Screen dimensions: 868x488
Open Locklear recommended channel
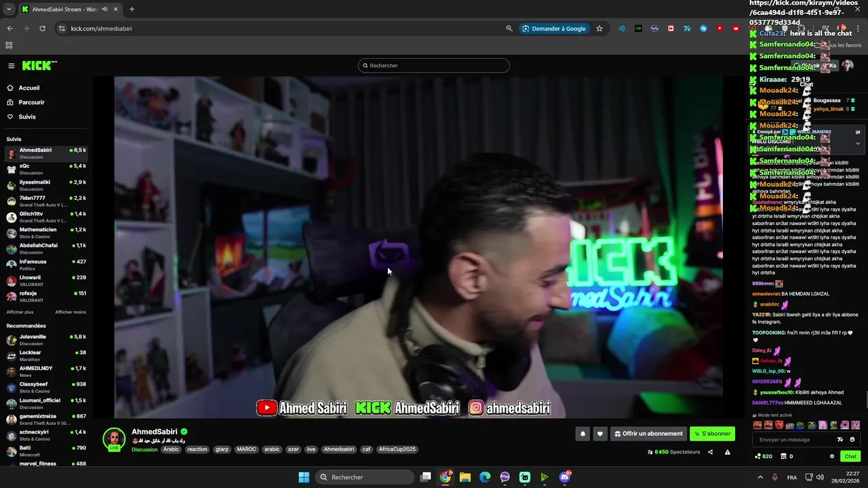click(x=46, y=356)
